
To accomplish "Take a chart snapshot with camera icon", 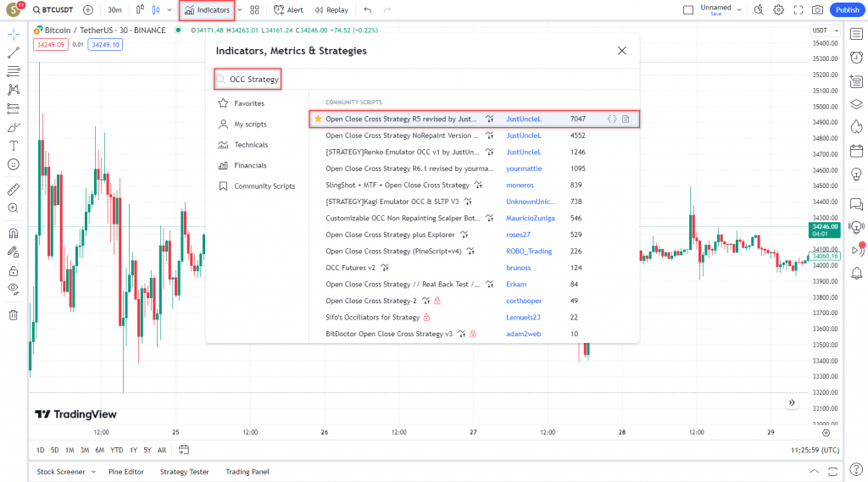I will pos(818,10).
